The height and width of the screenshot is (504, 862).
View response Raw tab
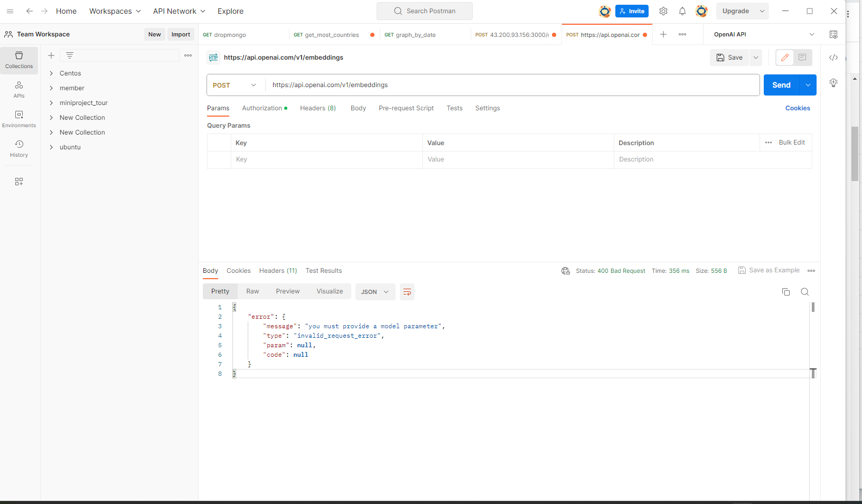pyautogui.click(x=252, y=291)
